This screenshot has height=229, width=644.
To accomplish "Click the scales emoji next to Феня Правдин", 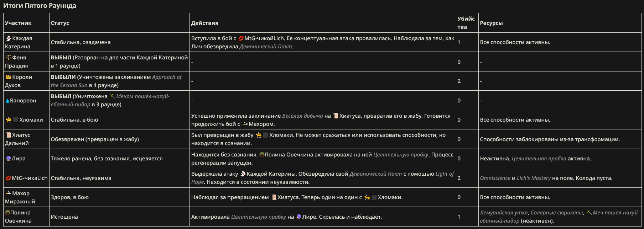I will pyautogui.click(x=9, y=57).
